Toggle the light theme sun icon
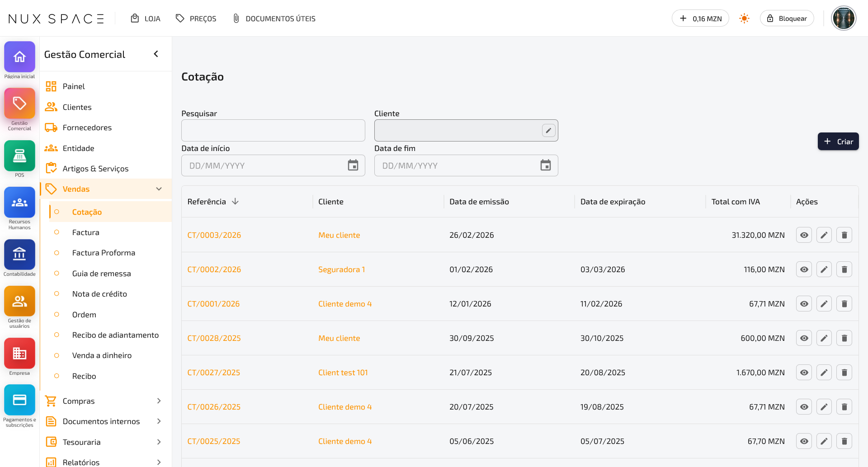 (x=744, y=19)
